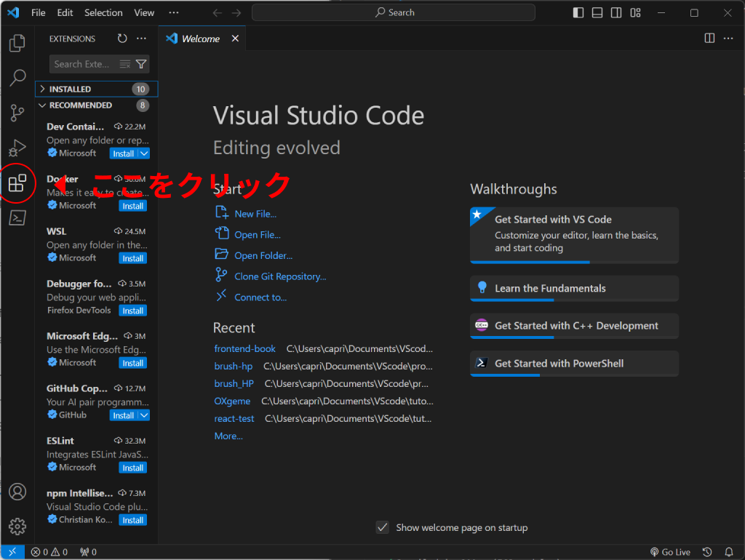745x560 pixels.
Task: Uncheck Show welcome page on startup
Action: click(383, 527)
